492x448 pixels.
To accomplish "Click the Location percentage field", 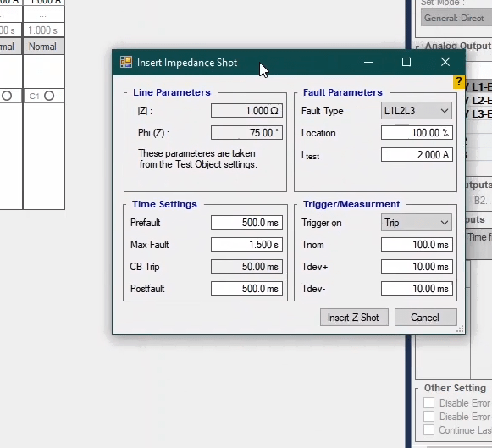I will (x=417, y=133).
